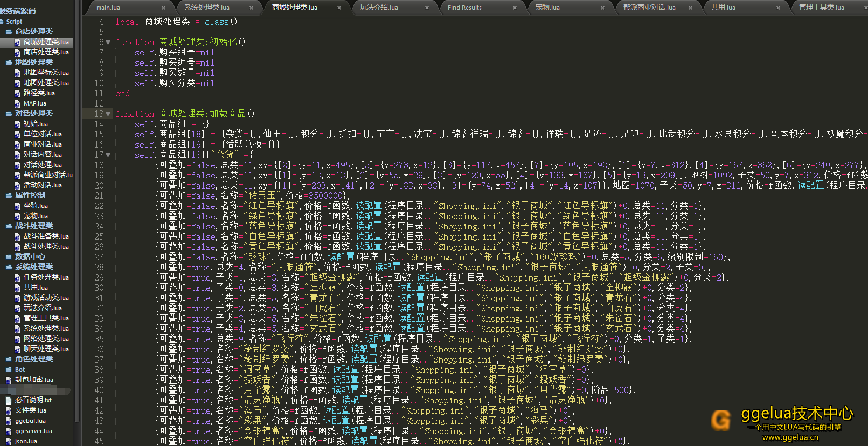Close the 宠物.lua tab
868x446 pixels.
tap(602, 8)
